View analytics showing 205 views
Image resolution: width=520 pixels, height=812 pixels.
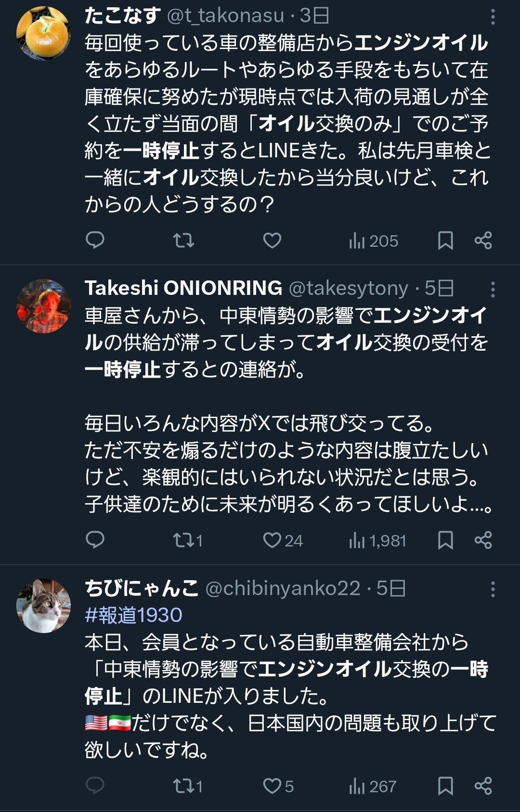point(374,241)
